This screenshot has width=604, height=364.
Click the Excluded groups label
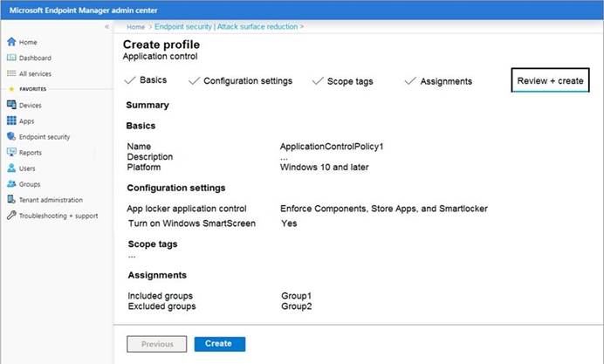click(x=161, y=306)
